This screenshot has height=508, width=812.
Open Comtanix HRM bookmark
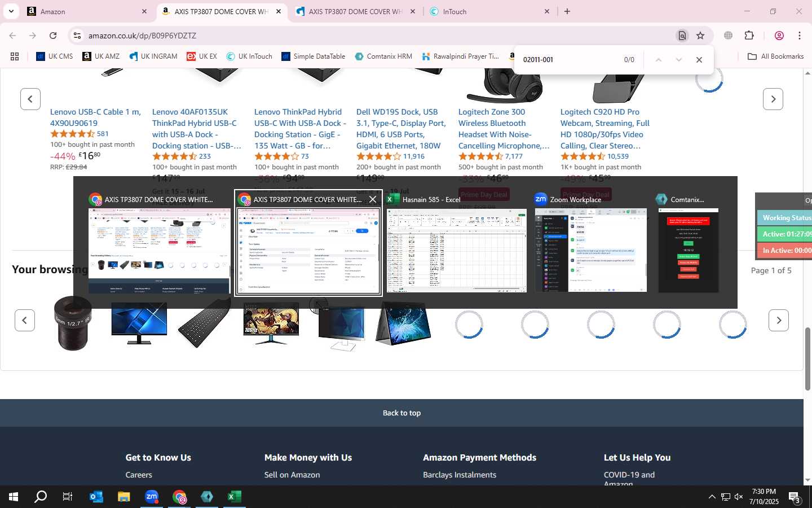[383, 56]
